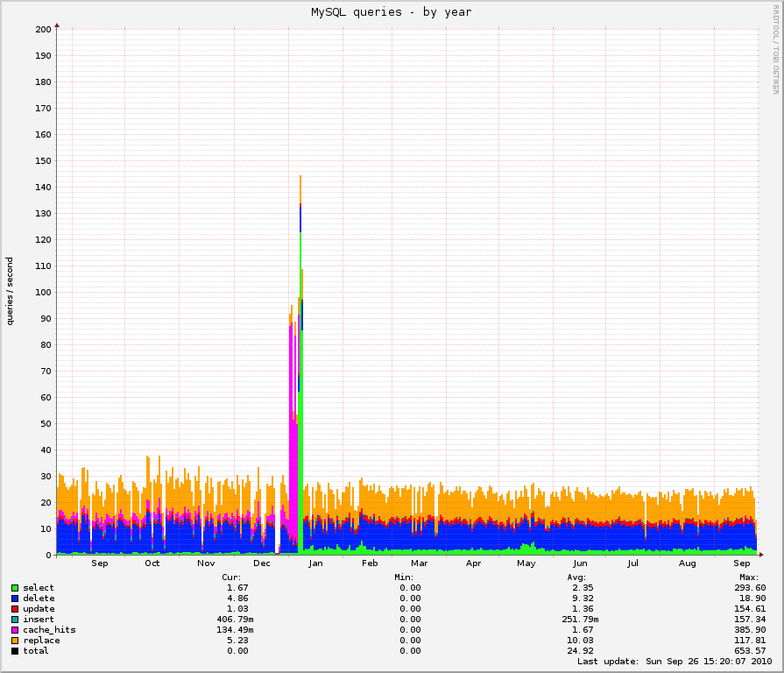Select the 'delete' legend label
784x673 pixels.
point(39,599)
